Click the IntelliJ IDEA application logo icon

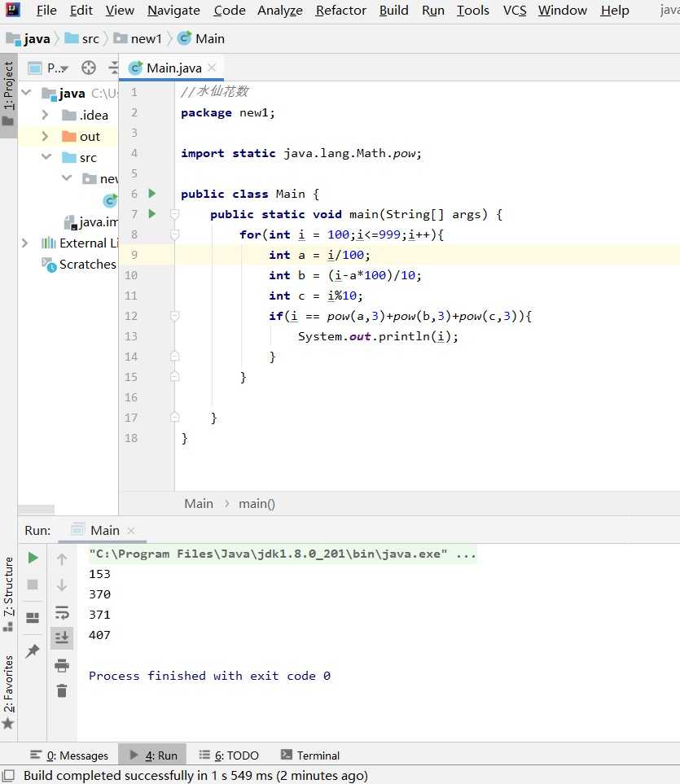coord(12,10)
